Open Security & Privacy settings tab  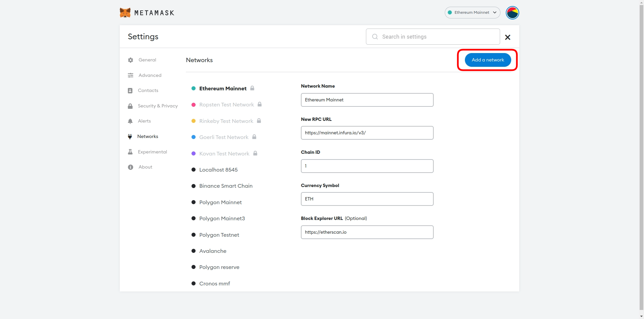(x=158, y=106)
